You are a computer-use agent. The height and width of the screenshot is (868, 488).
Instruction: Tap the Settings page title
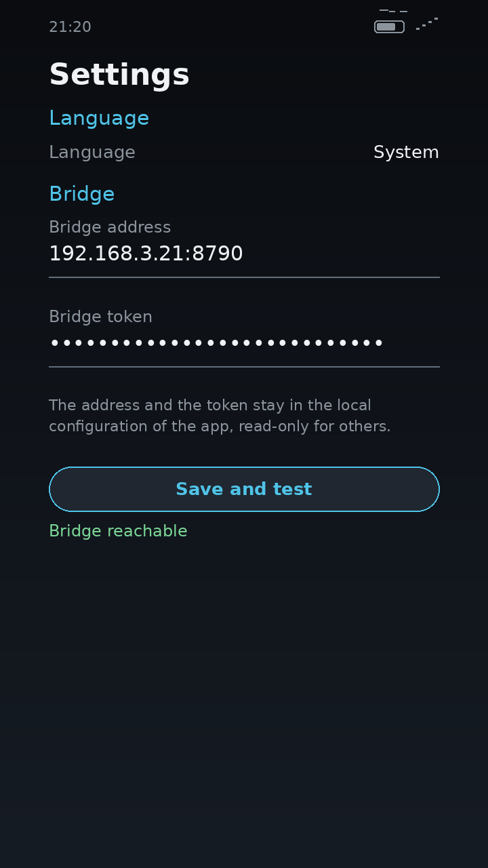tap(119, 75)
